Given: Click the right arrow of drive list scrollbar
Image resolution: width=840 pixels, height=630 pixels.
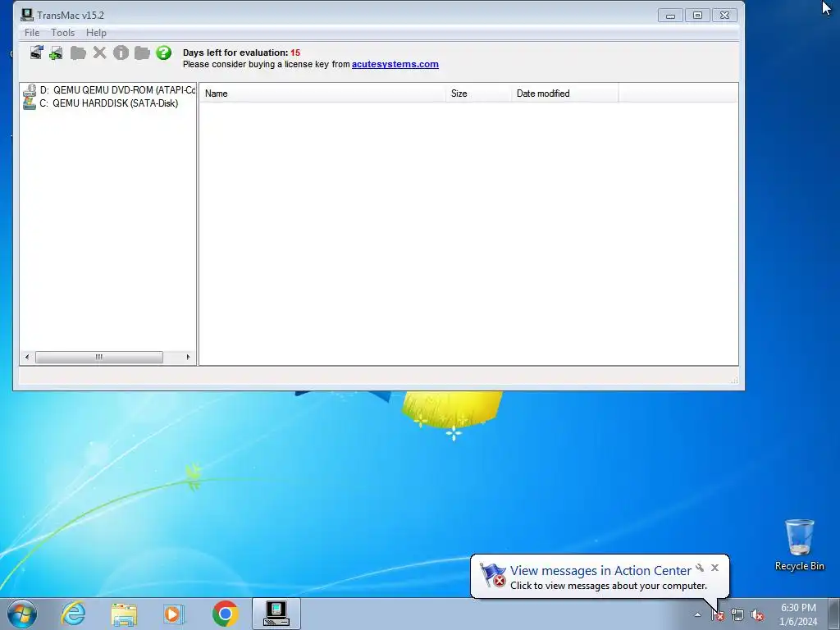Looking at the screenshot, I should pos(188,358).
